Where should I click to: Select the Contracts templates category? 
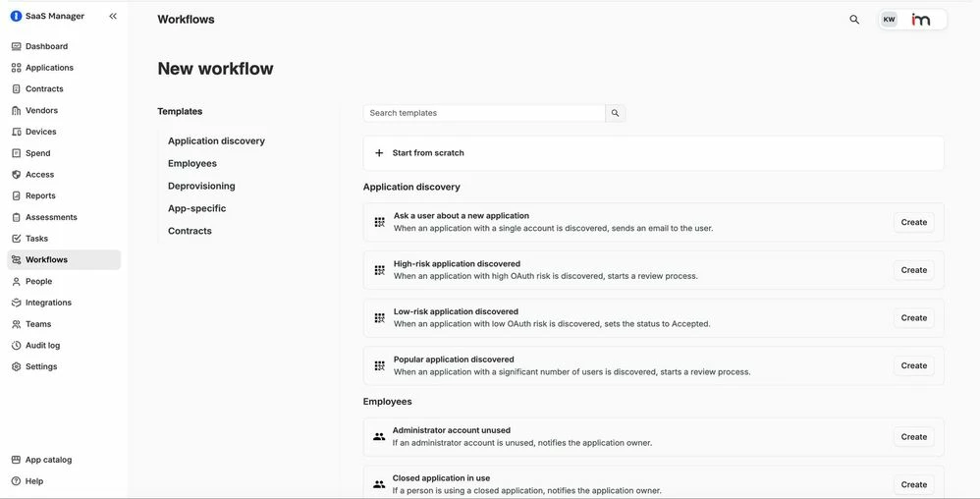[x=190, y=231]
